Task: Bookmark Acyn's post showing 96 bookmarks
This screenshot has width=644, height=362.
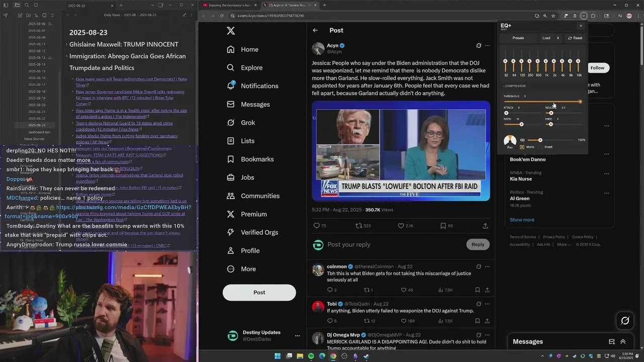Action: 443,226
